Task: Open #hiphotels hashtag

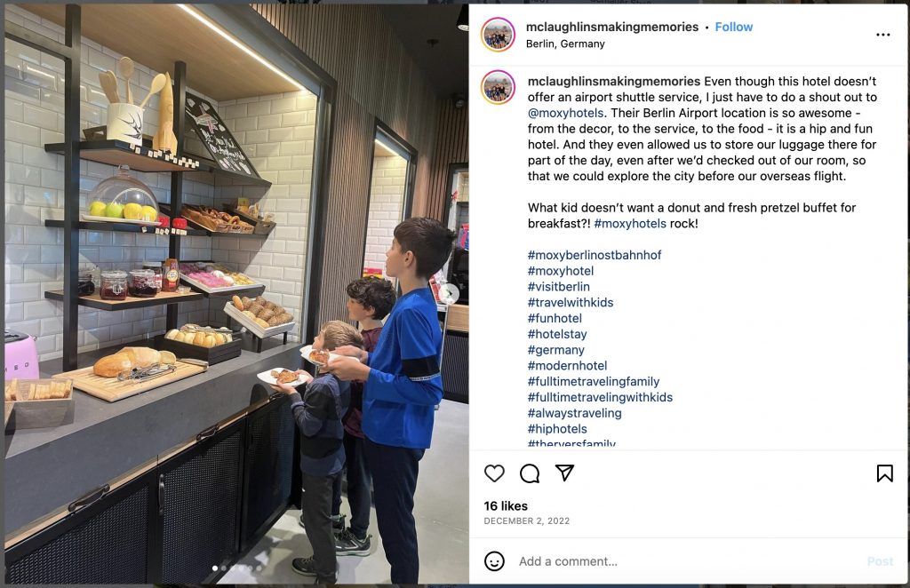Action: pyautogui.click(x=557, y=428)
